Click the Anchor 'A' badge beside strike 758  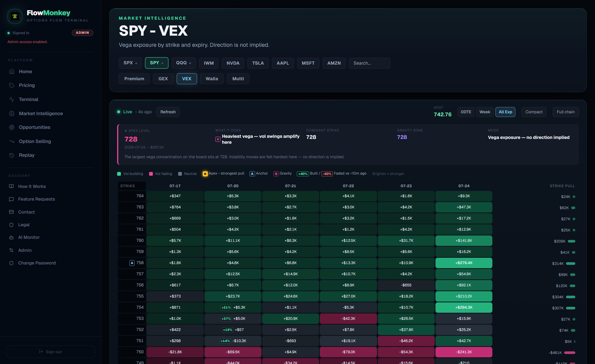coord(132,263)
